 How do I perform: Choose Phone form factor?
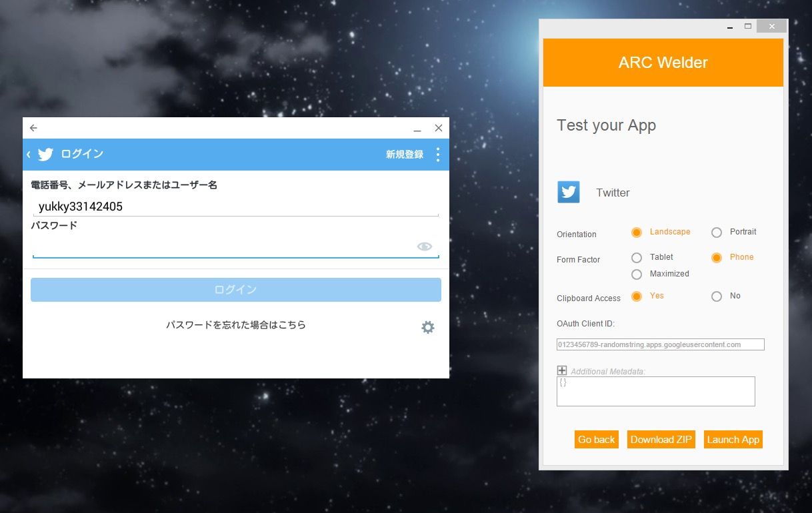click(717, 258)
